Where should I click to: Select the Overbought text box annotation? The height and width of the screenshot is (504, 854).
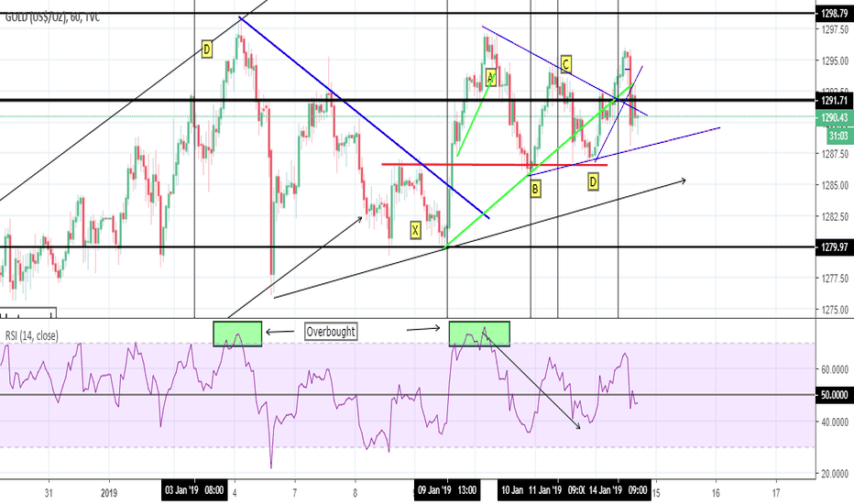331,332
